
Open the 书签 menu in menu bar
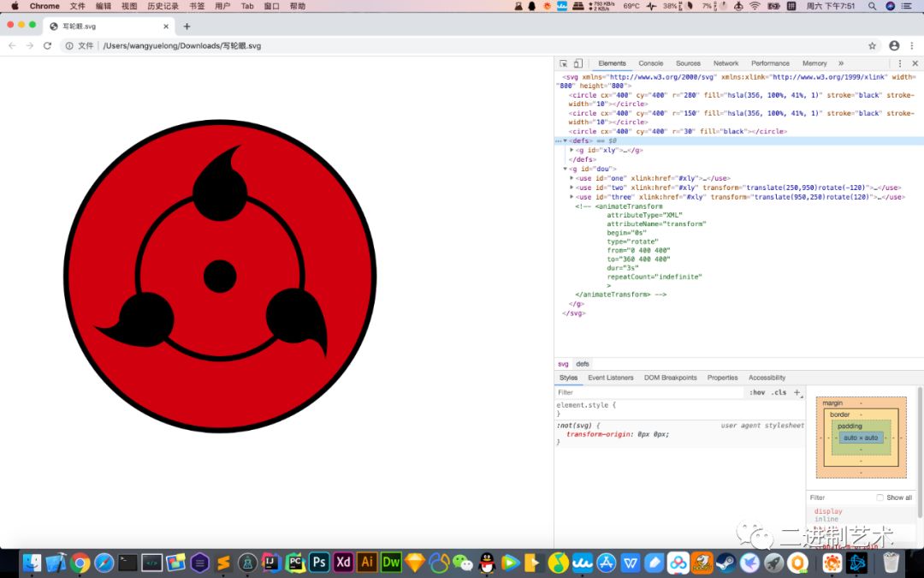(197, 6)
